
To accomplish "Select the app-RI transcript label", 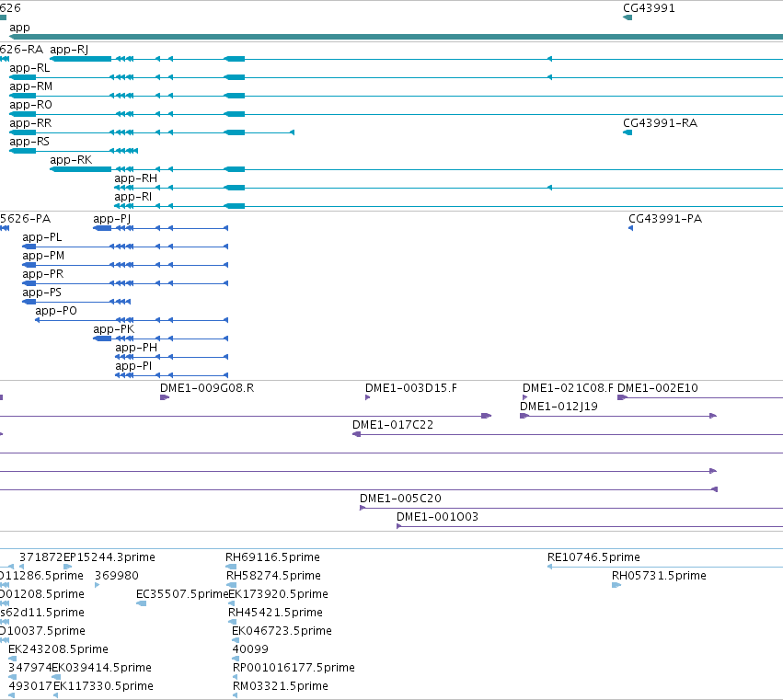I will [x=132, y=197].
